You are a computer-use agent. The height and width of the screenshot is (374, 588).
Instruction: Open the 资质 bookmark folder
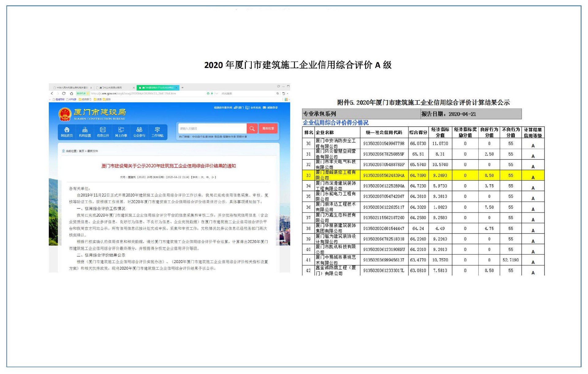coord(98,99)
